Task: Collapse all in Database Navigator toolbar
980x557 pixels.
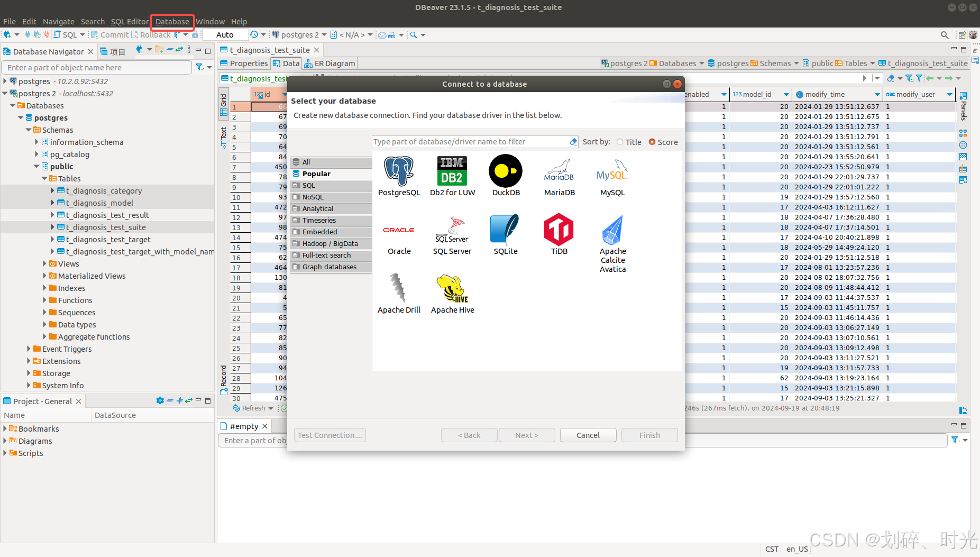Action: tap(170, 50)
